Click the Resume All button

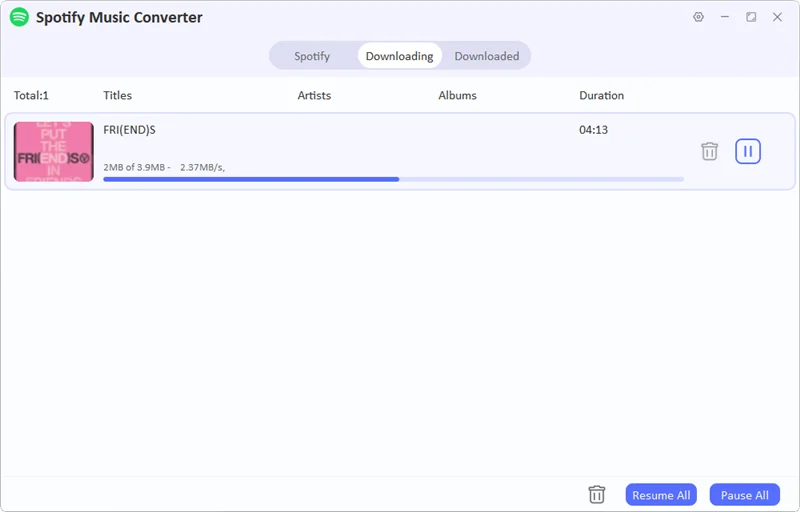[661, 495]
